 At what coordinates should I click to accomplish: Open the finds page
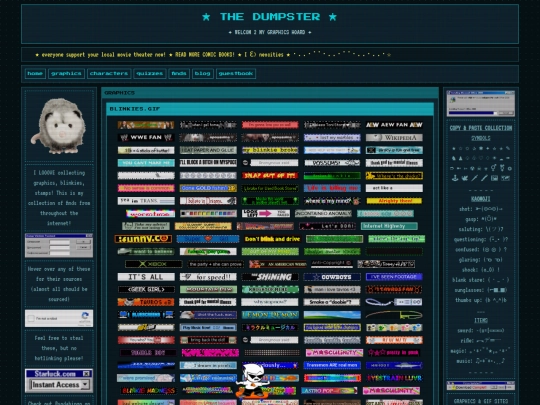179,73
